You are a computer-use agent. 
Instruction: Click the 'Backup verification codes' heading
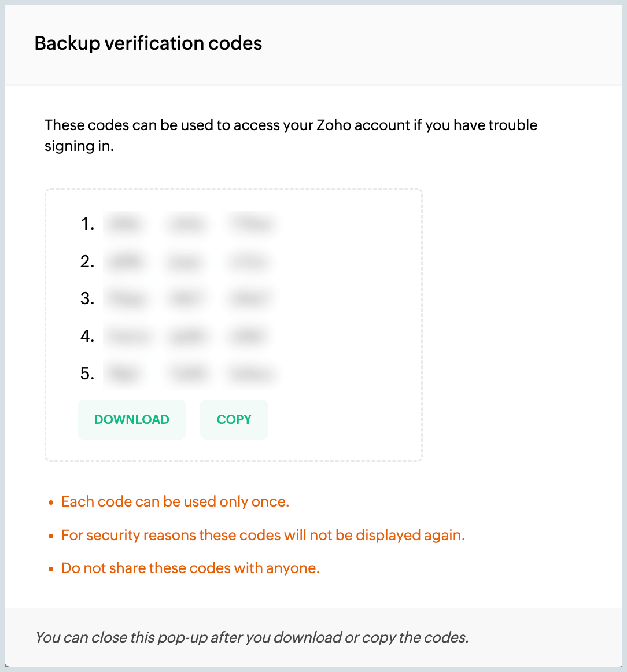(x=148, y=43)
